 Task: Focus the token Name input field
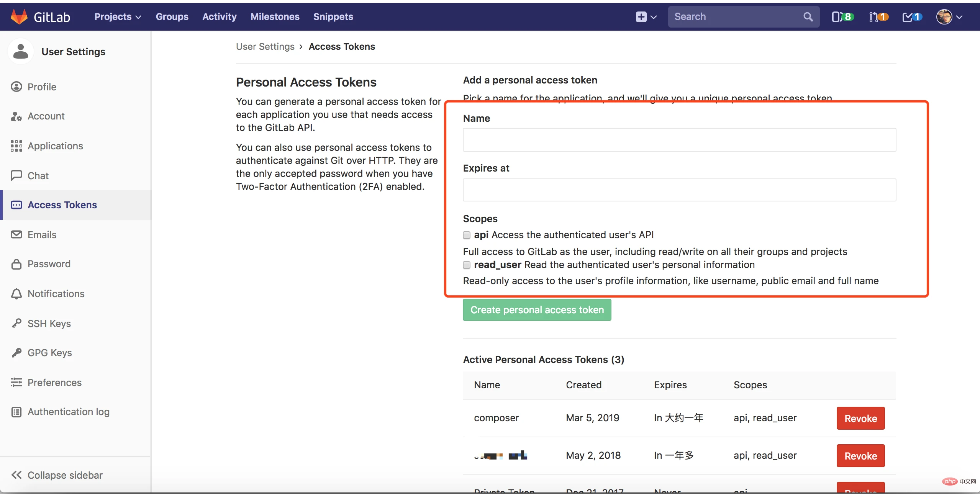click(x=680, y=140)
